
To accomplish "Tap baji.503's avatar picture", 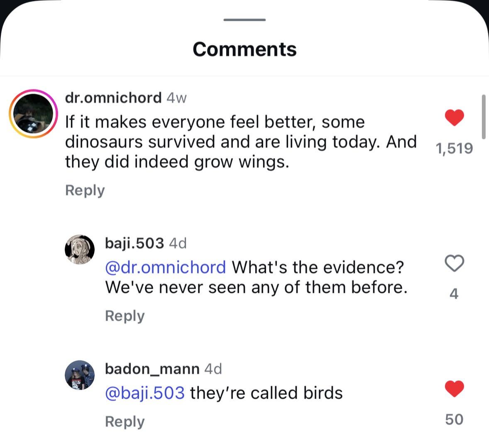I will (80, 249).
